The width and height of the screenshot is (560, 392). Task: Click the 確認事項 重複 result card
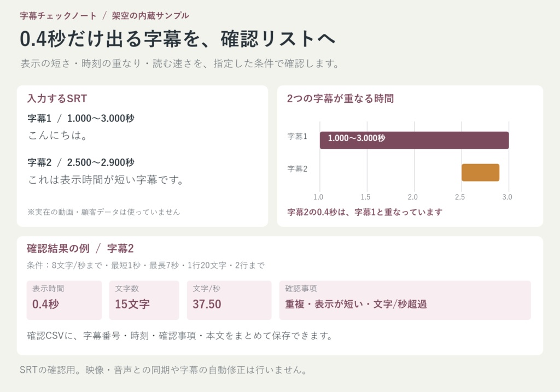click(x=405, y=300)
